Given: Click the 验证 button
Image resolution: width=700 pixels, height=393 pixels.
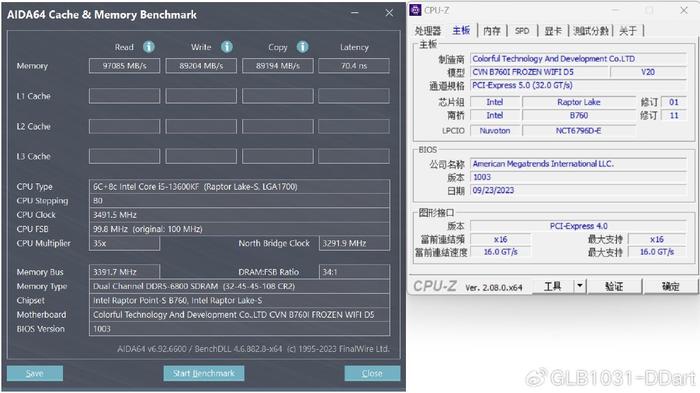Looking at the screenshot, I should pyautogui.click(x=614, y=286).
